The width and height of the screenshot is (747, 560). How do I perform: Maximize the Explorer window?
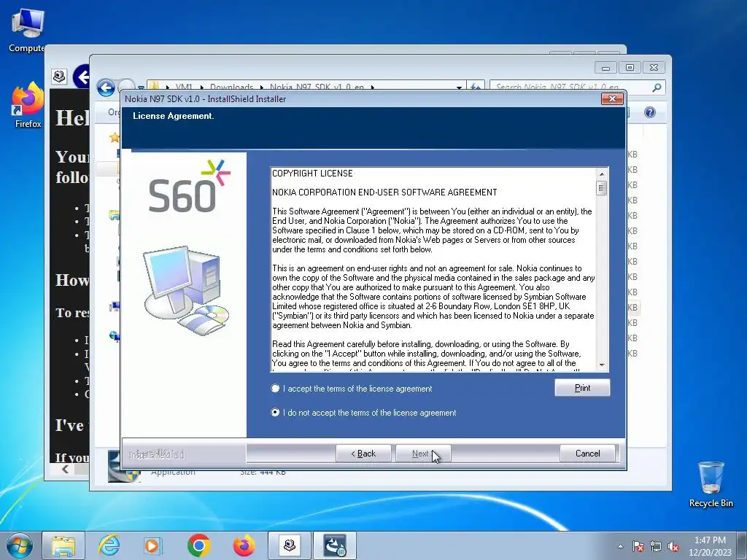[630, 68]
